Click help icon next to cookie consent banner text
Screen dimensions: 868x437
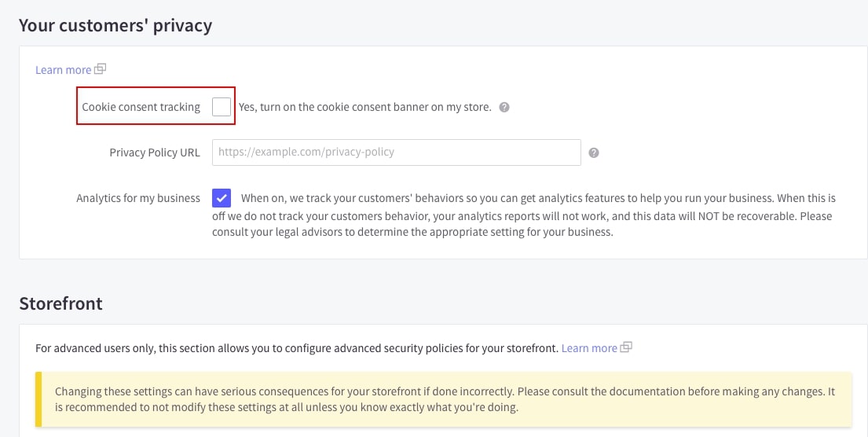point(504,108)
